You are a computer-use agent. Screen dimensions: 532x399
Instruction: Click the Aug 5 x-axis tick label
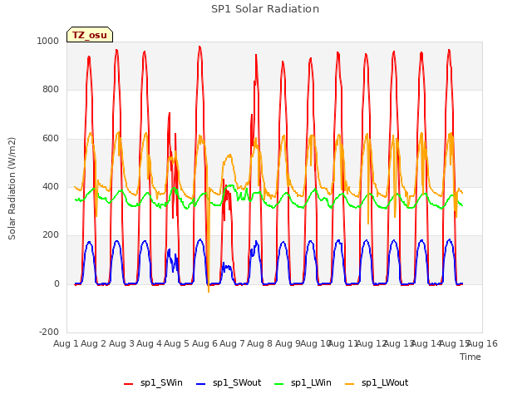pyautogui.click(x=176, y=343)
